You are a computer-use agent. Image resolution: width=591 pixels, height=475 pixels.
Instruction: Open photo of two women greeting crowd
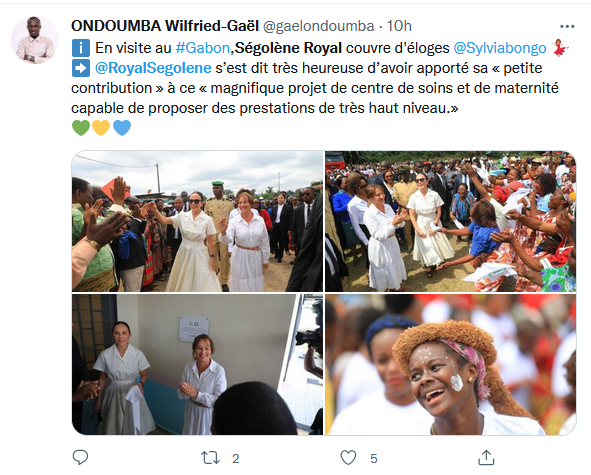(x=198, y=221)
